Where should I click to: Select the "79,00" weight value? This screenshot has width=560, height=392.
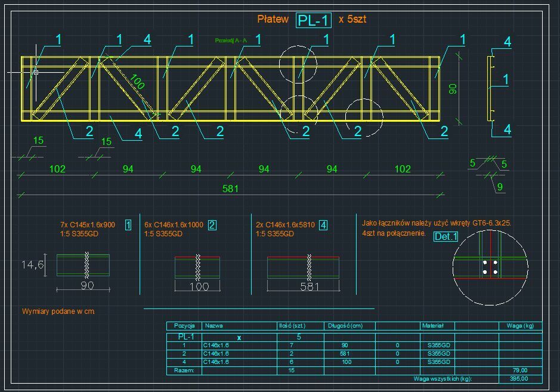520,370
